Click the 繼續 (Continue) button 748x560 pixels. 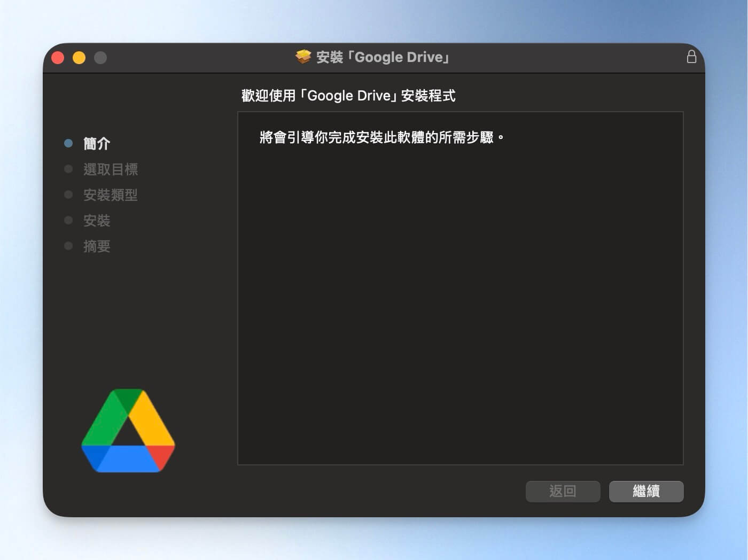click(646, 491)
